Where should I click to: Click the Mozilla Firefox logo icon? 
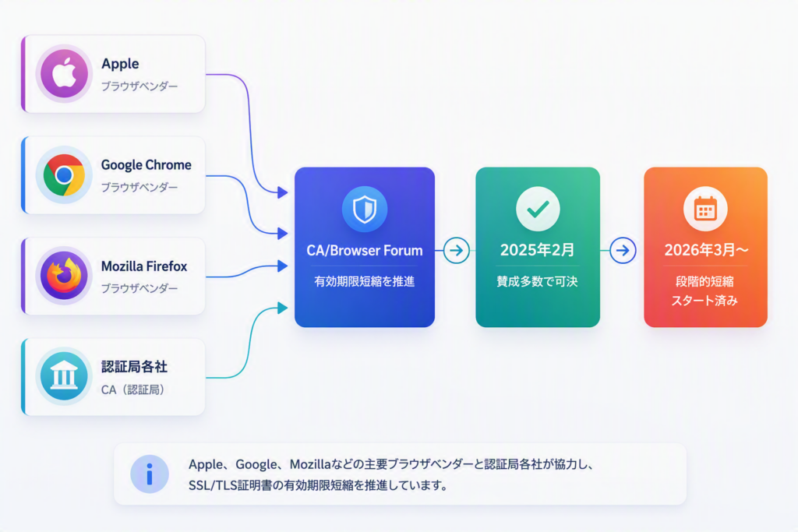pos(64,276)
